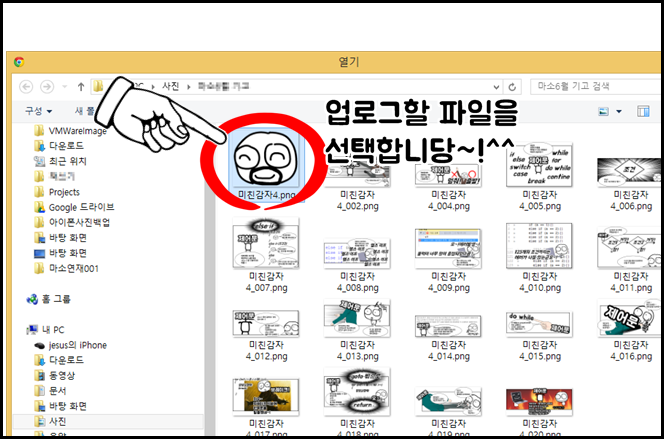
Task: Select the 사진 breadcrumb segment
Action: pos(171,86)
